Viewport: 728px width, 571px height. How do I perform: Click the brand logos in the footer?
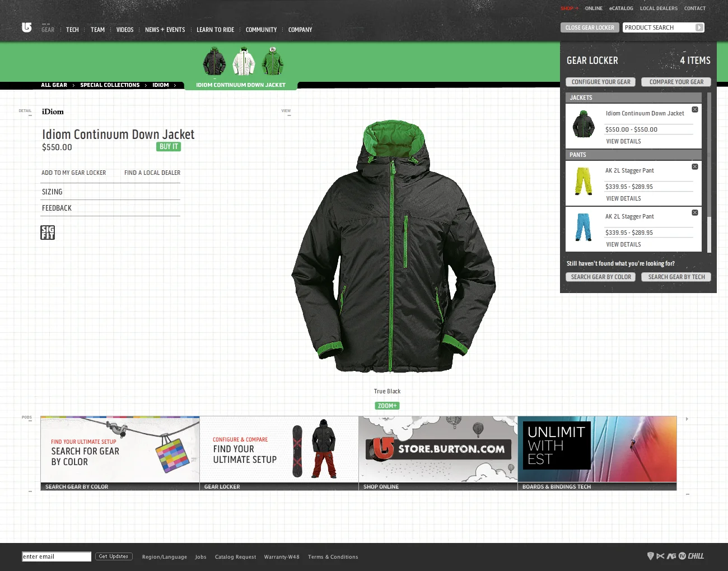(x=675, y=556)
